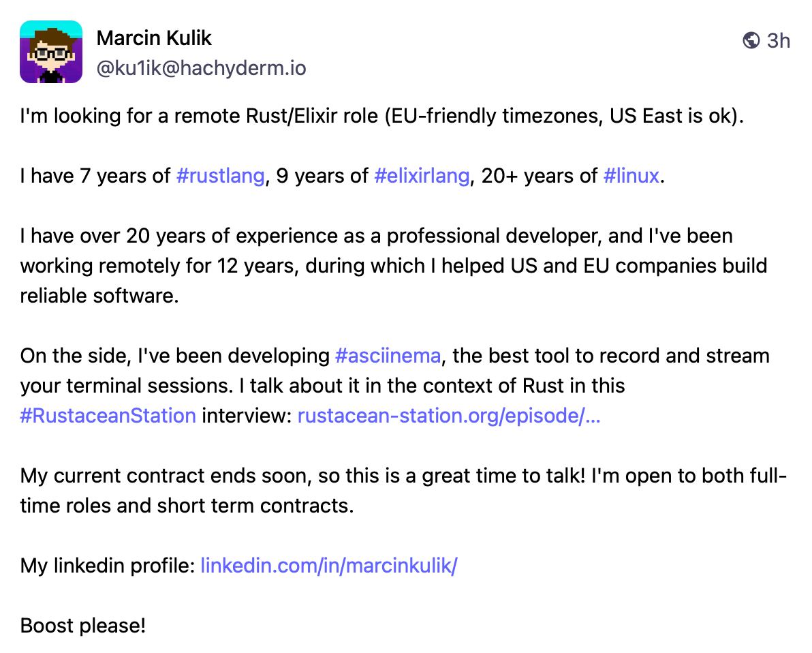Click the "My linkedin profile:" label

108,566
